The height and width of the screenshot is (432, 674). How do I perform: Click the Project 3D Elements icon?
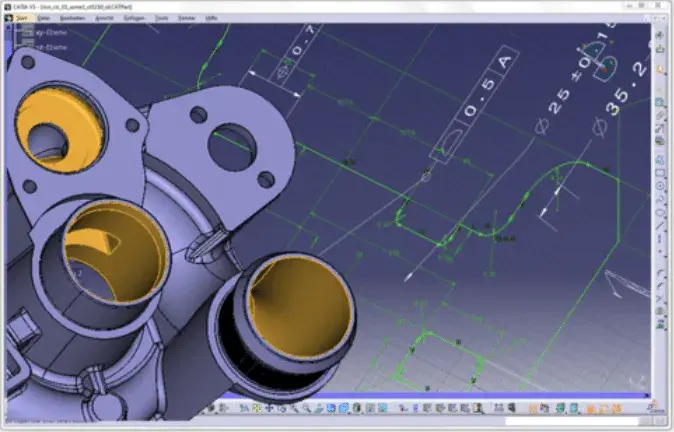(660, 325)
